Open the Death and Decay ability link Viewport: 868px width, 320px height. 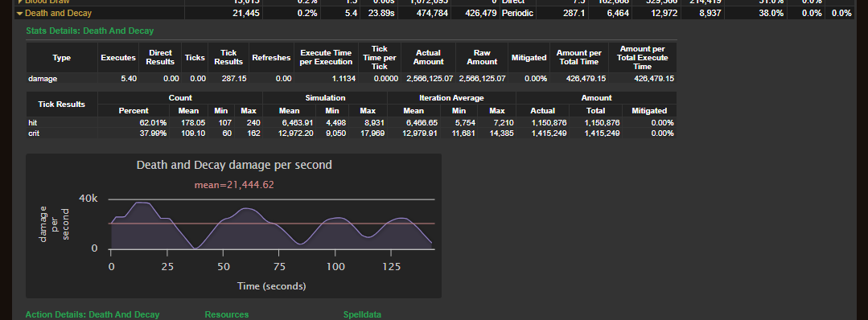pyautogui.click(x=58, y=13)
